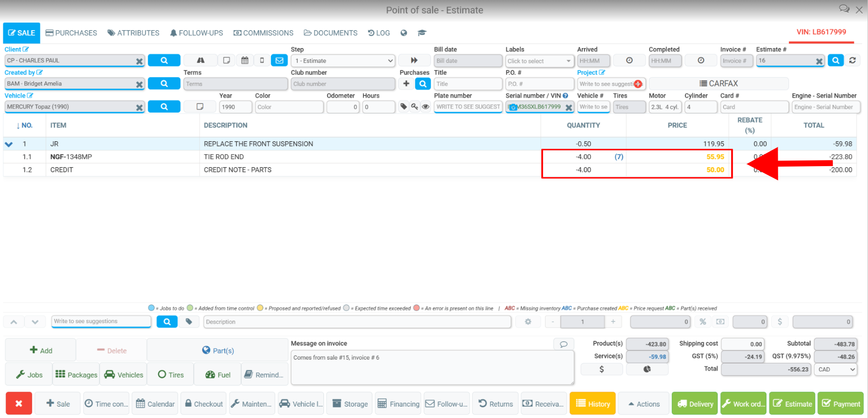The image size is (868, 418).
Task: Expand the Actions menu button
Action: pos(644,403)
